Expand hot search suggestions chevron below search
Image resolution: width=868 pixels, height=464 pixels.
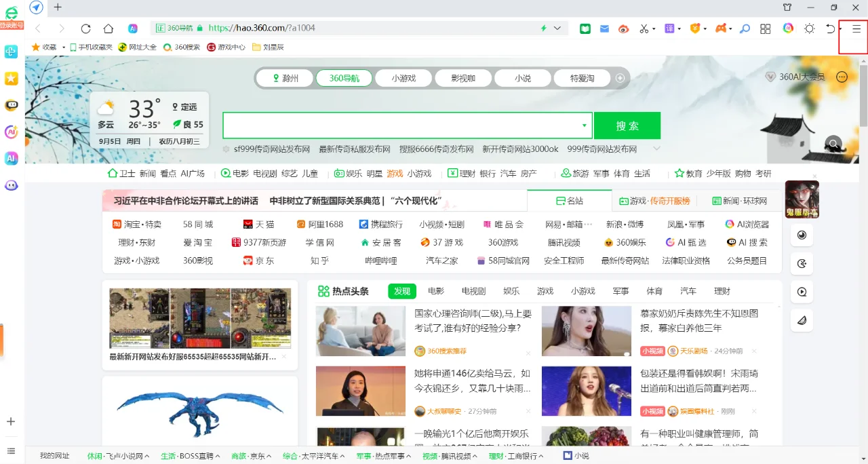coord(656,149)
